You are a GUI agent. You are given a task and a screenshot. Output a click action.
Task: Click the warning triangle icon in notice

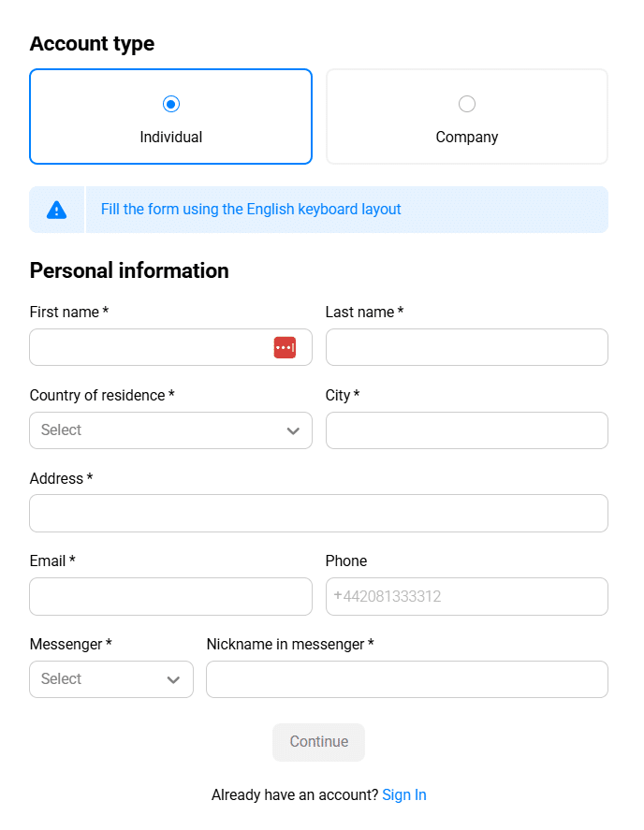click(x=57, y=210)
